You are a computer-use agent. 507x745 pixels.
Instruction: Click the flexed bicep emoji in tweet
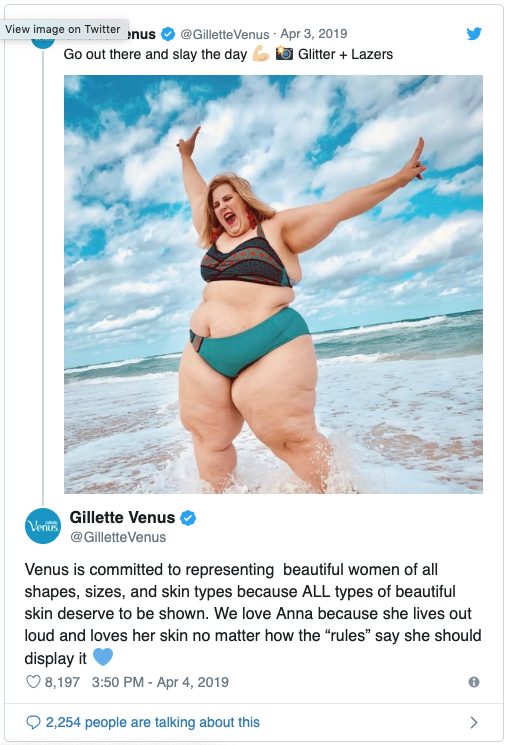[261, 54]
